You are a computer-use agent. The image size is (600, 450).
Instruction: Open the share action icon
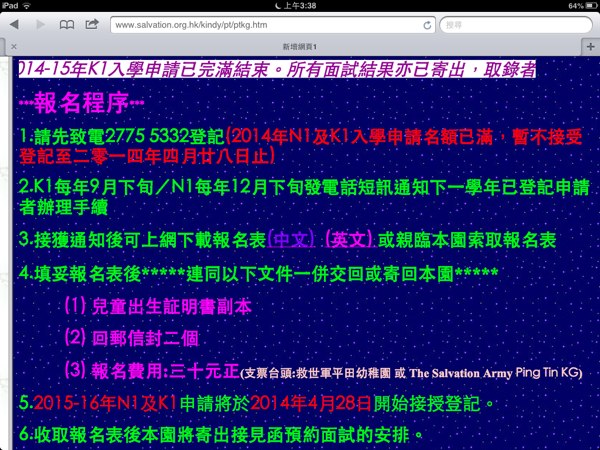click(x=91, y=23)
